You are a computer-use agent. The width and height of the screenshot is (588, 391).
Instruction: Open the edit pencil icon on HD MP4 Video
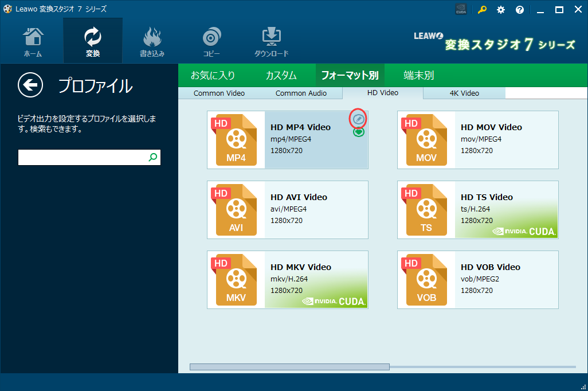[358, 119]
